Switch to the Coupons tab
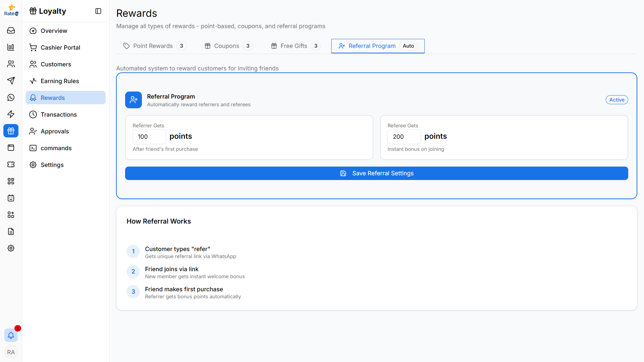Image resolution: width=644 pixels, height=362 pixels. (x=227, y=46)
